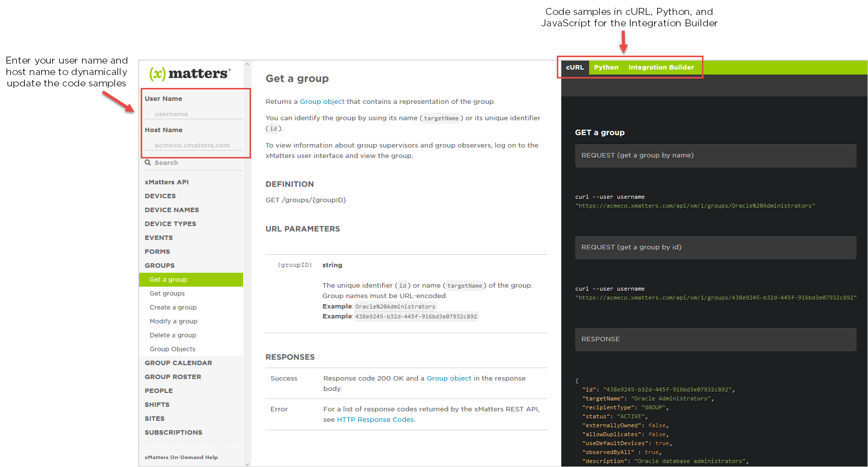Expand the GROUP CALENDAR section
The image size is (868, 467).
pos(178,363)
